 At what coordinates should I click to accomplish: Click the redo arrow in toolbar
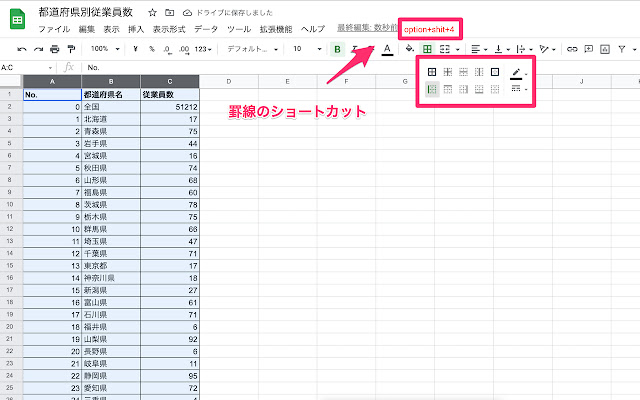pos(38,49)
